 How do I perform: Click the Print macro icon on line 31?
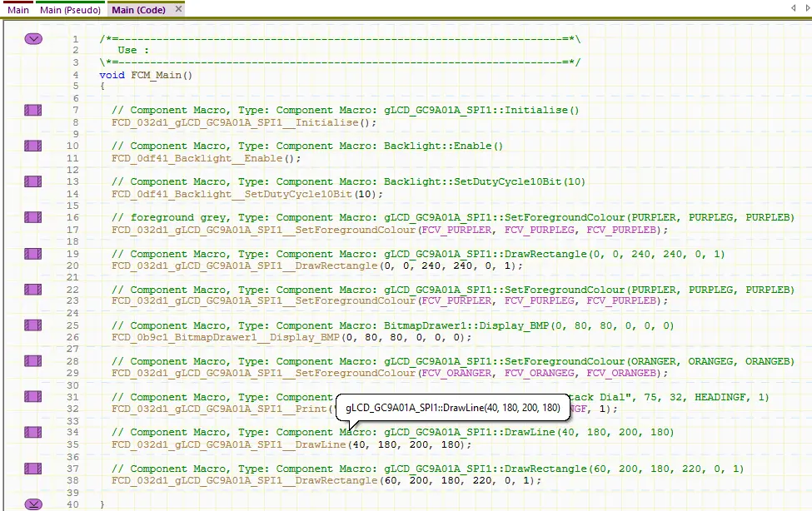(33, 396)
